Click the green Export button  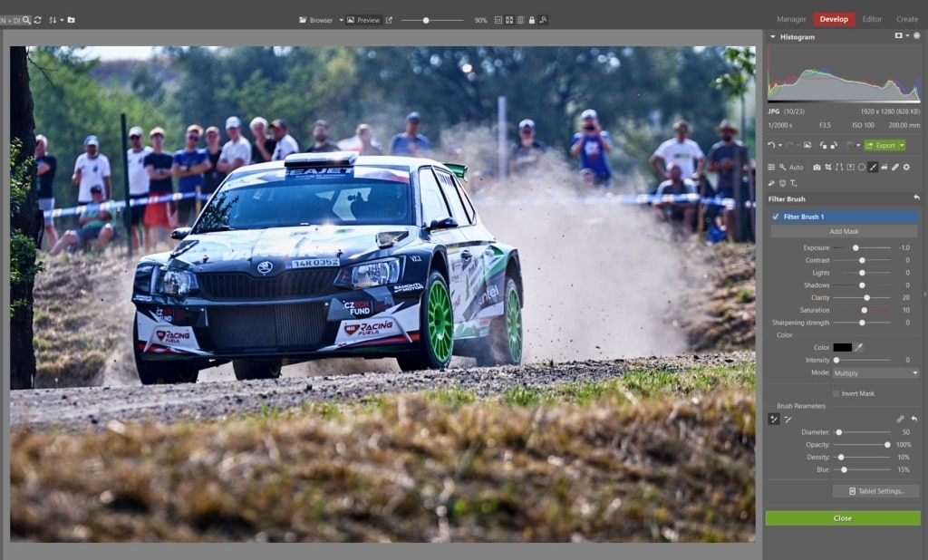pos(881,145)
